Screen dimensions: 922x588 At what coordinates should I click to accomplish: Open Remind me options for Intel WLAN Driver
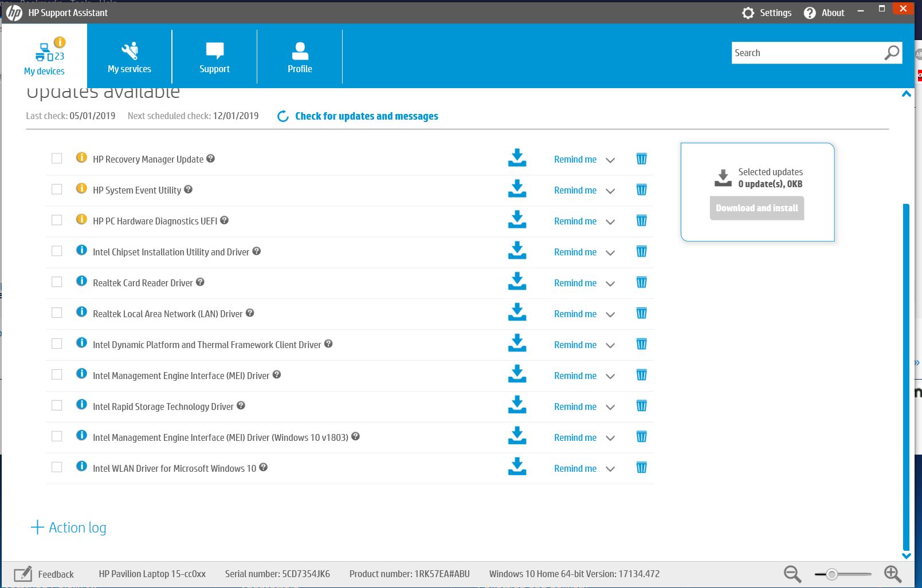tap(610, 469)
